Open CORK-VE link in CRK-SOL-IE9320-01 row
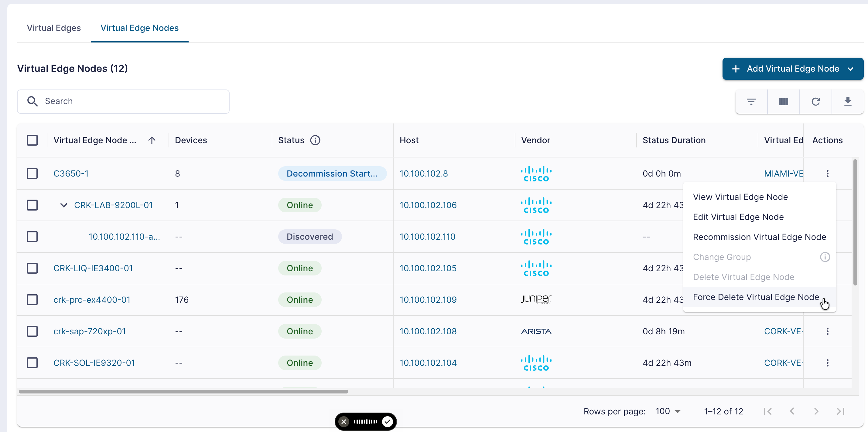 784,363
